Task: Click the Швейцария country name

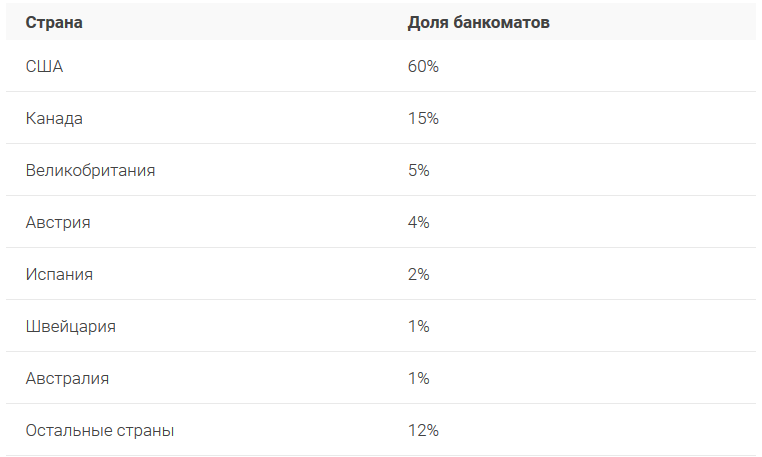Action: coord(71,326)
